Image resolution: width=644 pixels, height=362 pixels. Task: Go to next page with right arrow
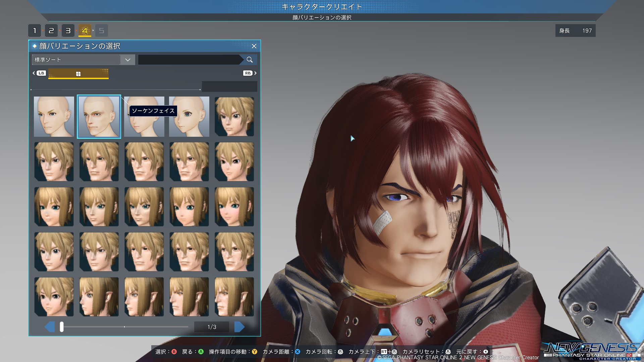(239, 327)
